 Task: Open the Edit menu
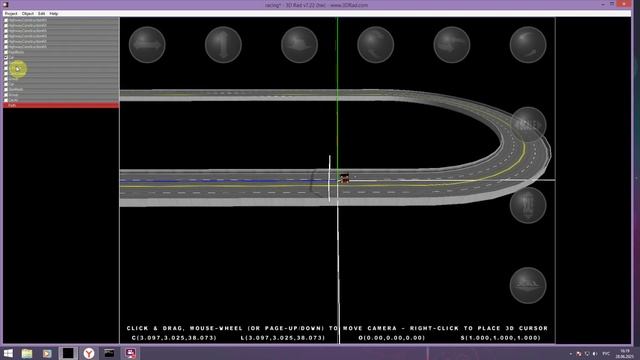click(x=42, y=13)
